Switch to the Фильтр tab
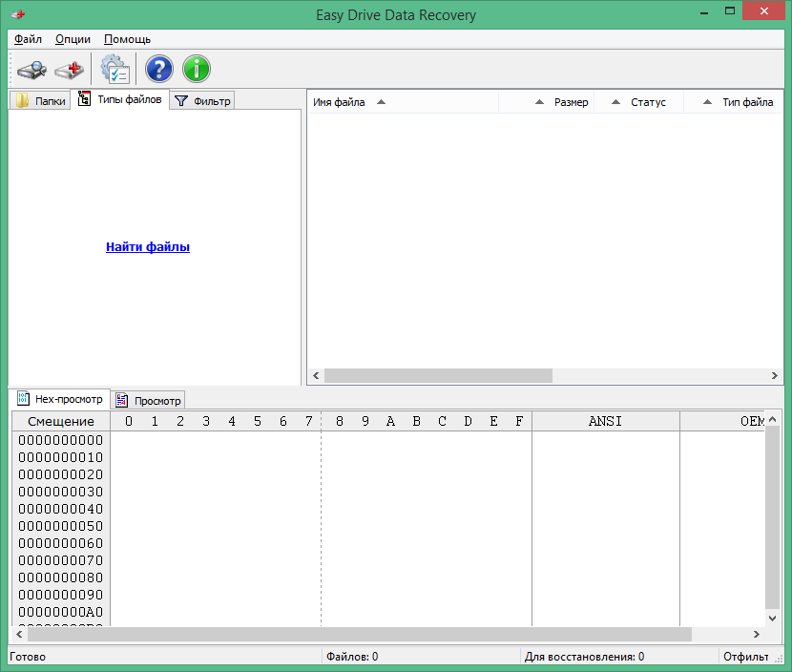 (202, 100)
